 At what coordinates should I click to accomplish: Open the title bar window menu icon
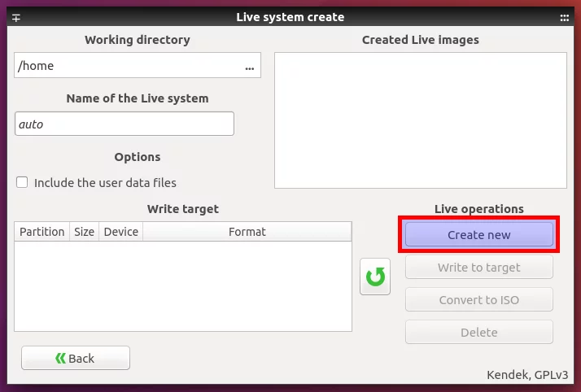coord(16,17)
